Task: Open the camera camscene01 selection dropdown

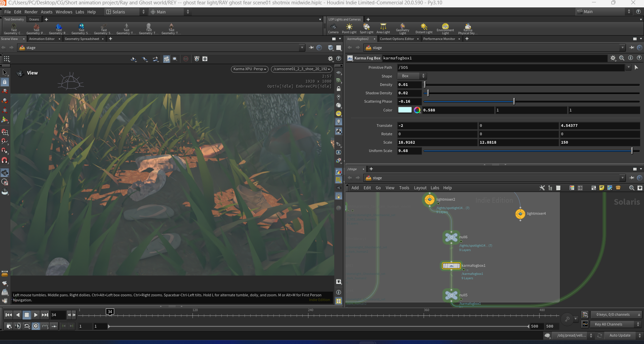Action: [x=302, y=69]
